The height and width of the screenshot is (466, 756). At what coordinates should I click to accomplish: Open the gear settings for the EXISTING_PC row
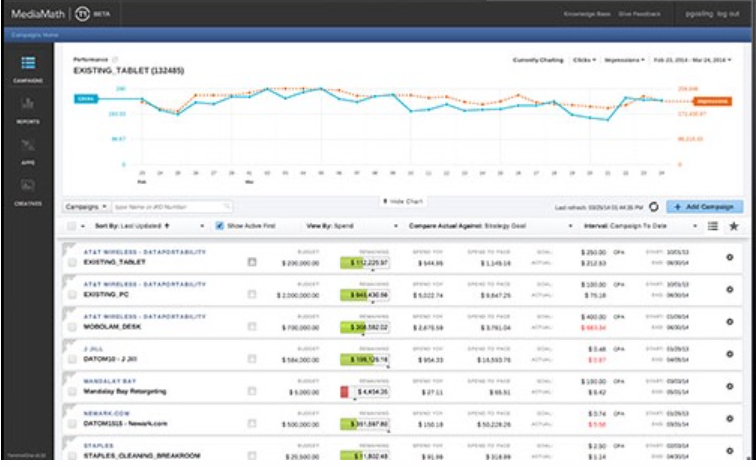(730, 290)
